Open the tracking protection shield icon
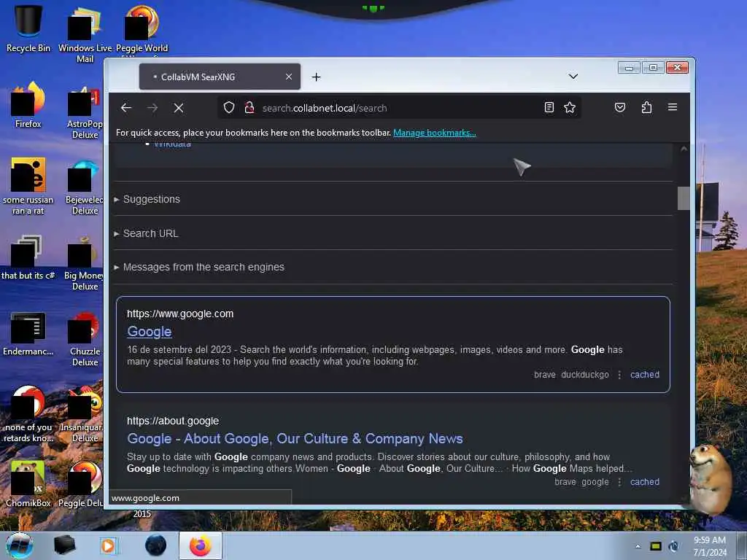This screenshot has height=560, width=747. point(229,108)
